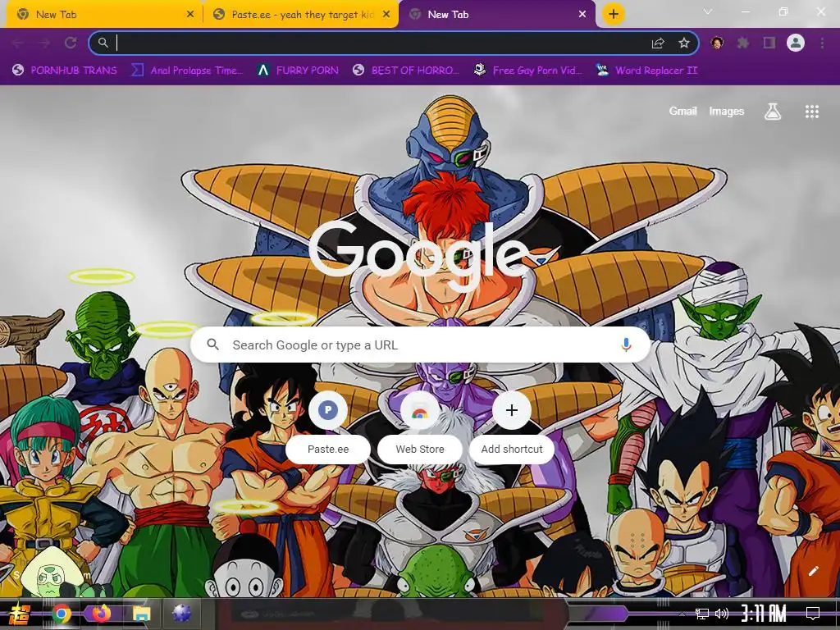Open the Chrome profile avatar
Image resolution: width=840 pixels, height=630 pixels.
[x=796, y=43]
